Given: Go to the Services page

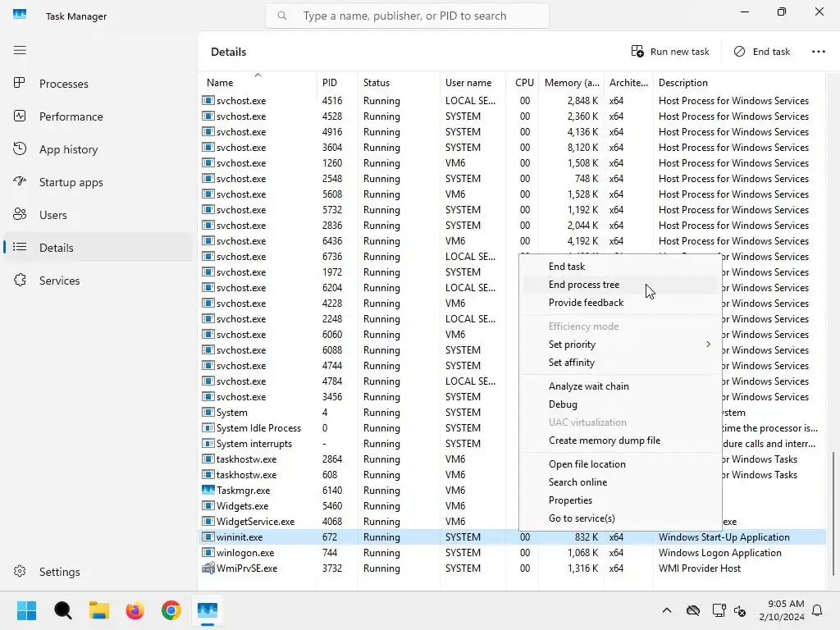Looking at the screenshot, I should 98,281.
